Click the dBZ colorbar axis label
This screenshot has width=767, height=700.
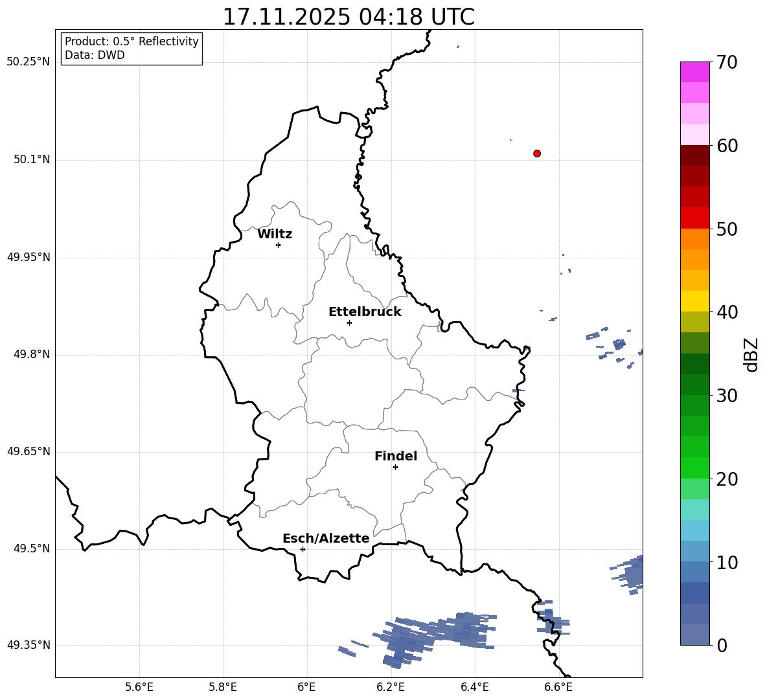(x=751, y=354)
